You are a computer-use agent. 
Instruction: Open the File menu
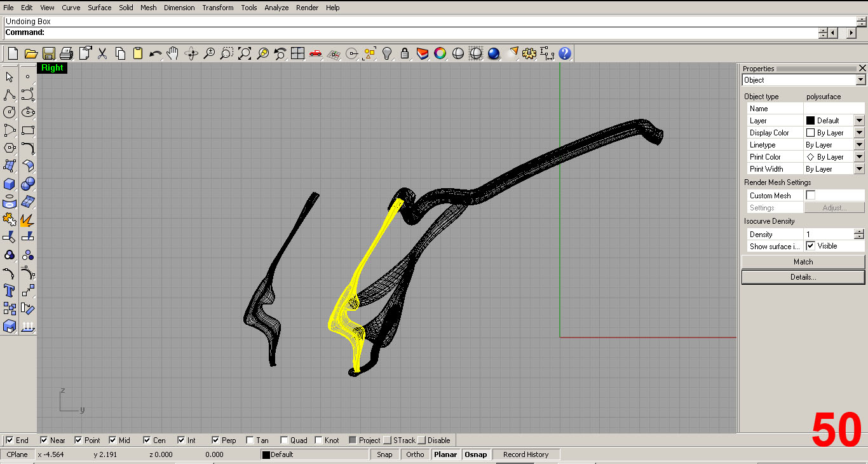point(9,8)
